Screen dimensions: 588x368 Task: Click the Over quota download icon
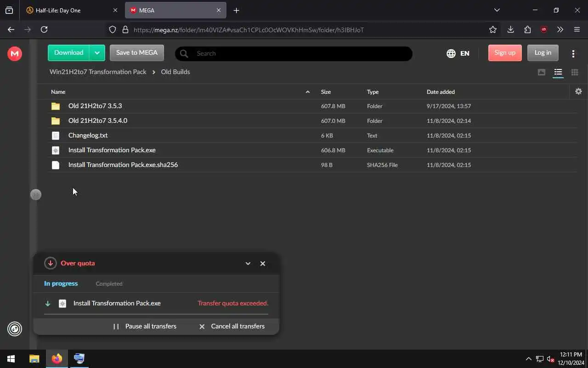point(50,263)
